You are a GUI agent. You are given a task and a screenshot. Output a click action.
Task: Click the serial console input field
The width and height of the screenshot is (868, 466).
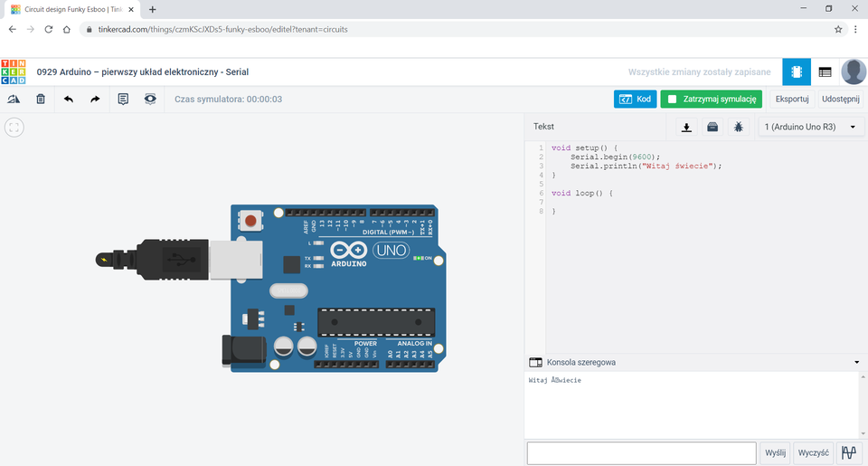pyautogui.click(x=642, y=452)
